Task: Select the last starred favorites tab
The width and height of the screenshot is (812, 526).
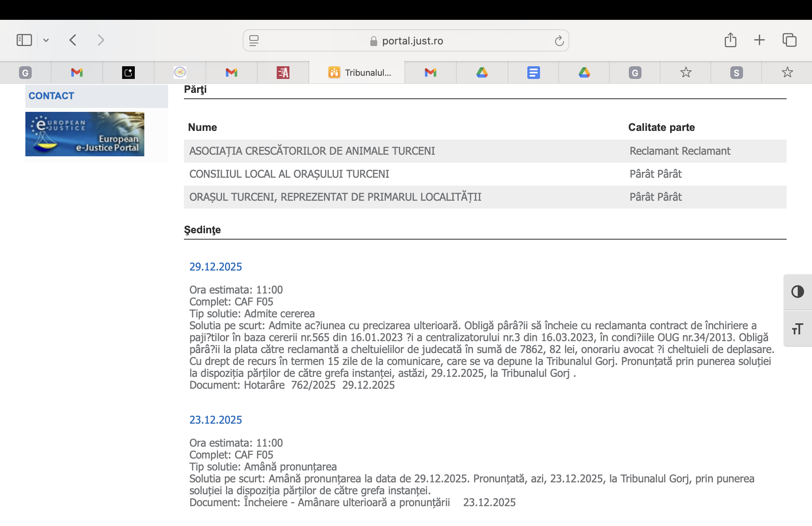Action: coord(787,73)
